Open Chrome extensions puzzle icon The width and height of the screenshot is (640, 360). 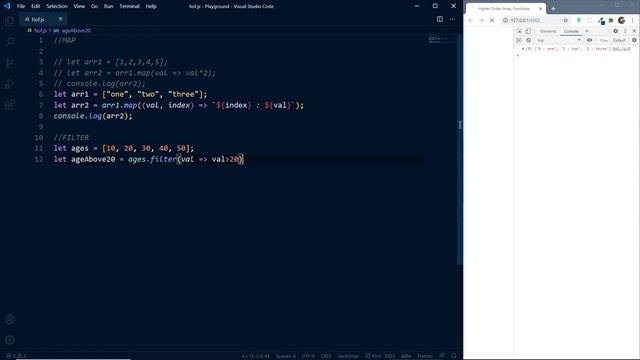coord(611,20)
